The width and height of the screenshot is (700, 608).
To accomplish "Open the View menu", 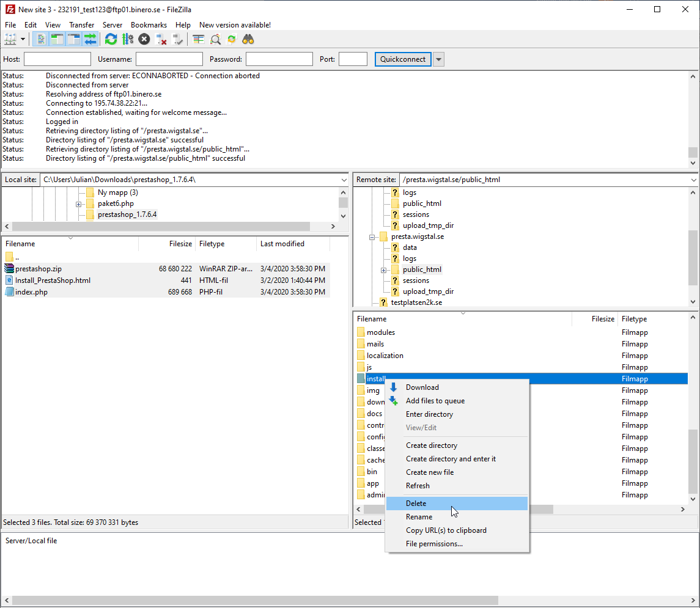I will coord(53,25).
